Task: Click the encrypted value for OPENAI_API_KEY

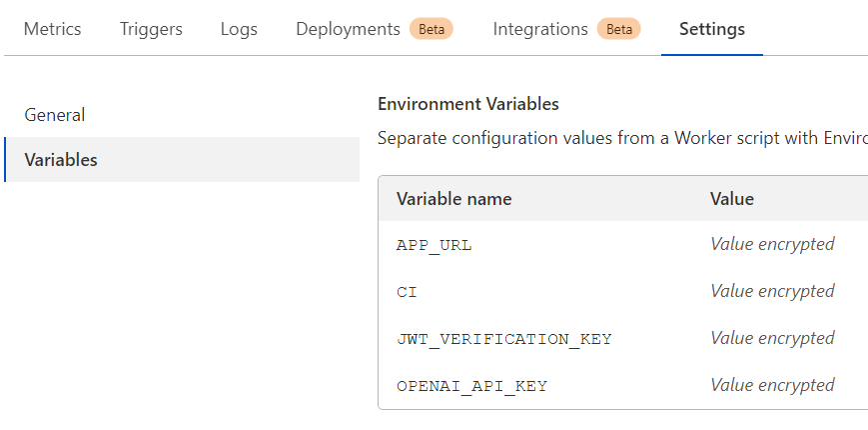Action: [772, 385]
